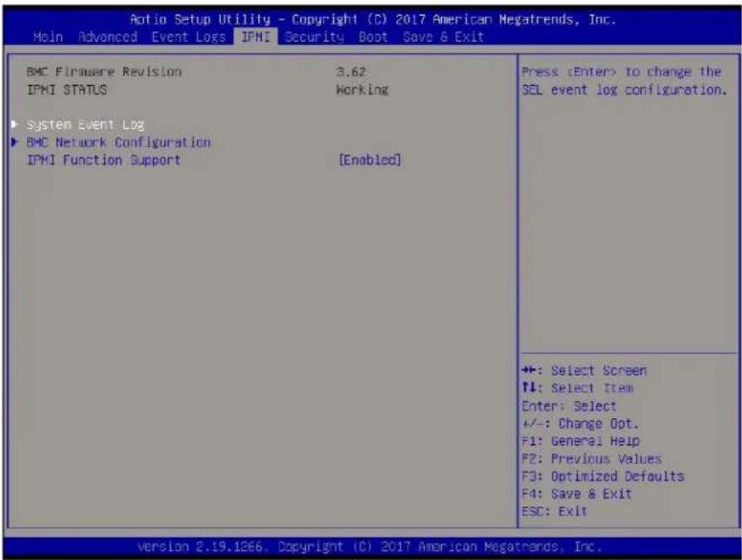The width and height of the screenshot is (742, 560).
Task: Click F1: General Help hint
Action: (581, 441)
